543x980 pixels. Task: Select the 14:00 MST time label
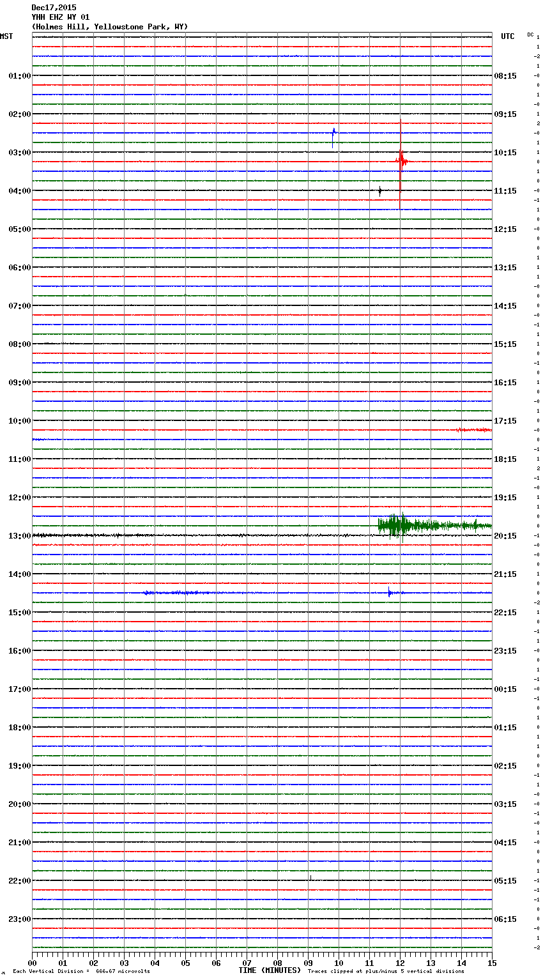pos(20,574)
